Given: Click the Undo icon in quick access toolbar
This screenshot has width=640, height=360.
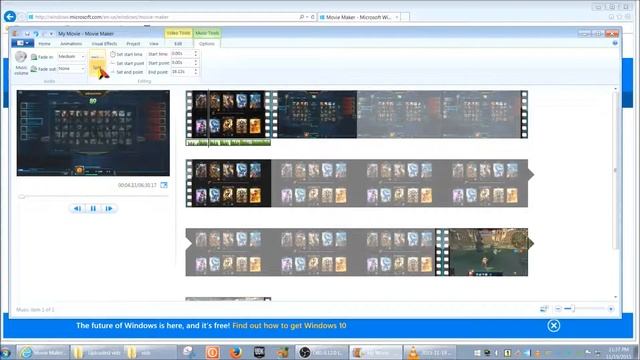Looking at the screenshot, I should pyautogui.click(x=36, y=34).
